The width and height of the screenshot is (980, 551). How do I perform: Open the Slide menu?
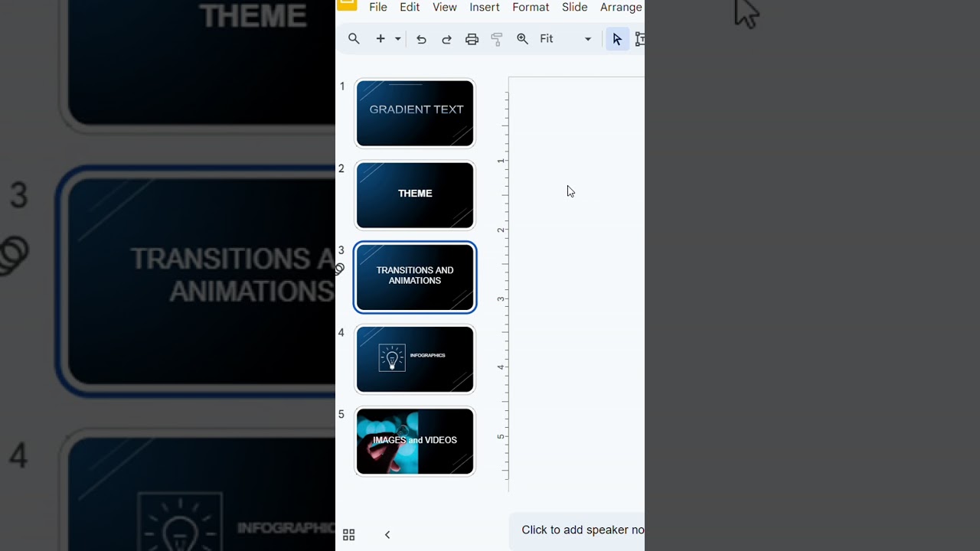[575, 7]
